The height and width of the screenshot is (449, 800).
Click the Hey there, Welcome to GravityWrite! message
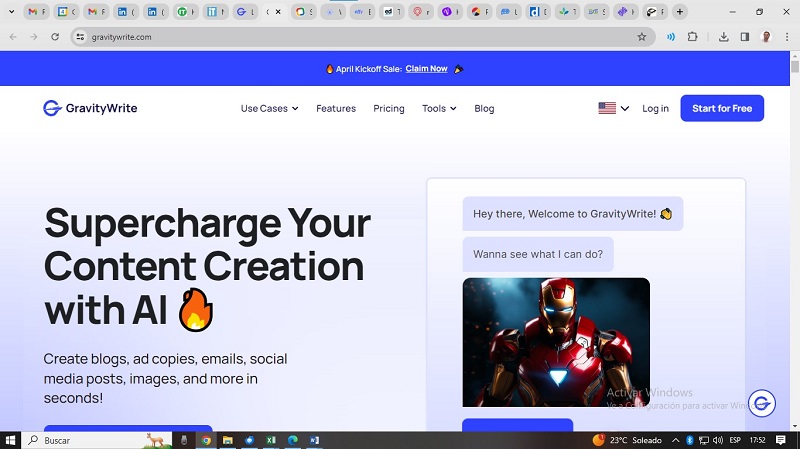572,214
